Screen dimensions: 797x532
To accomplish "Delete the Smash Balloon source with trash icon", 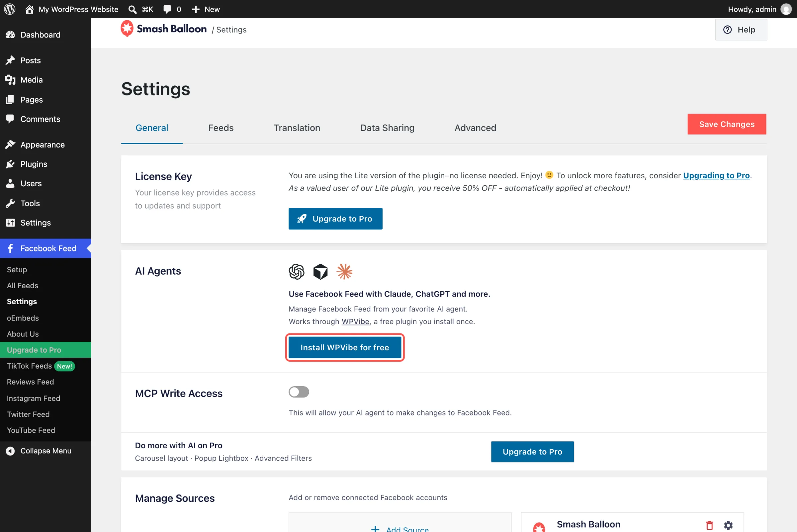I will click(x=709, y=525).
